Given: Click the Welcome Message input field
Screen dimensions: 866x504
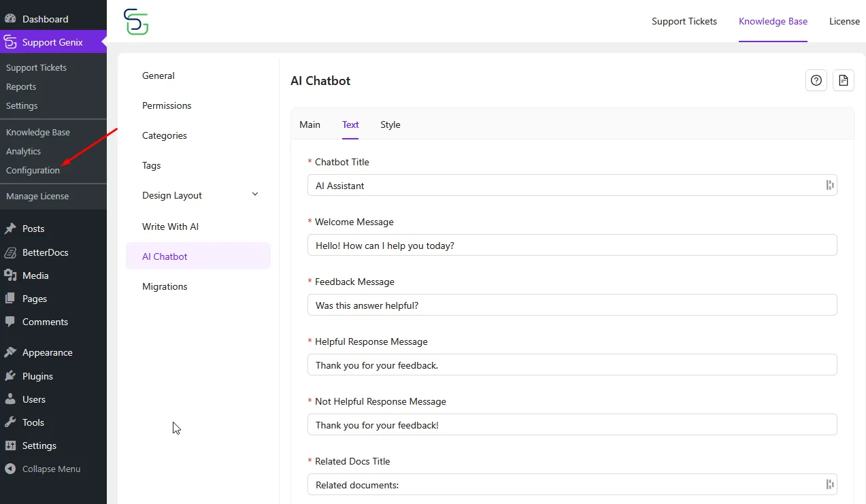Looking at the screenshot, I should (571, 246).
